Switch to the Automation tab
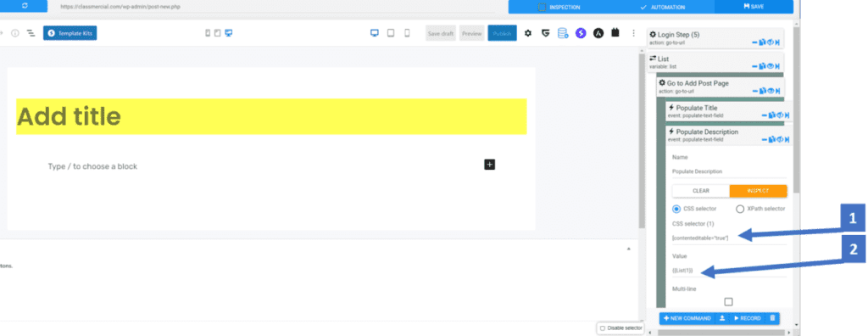 662,7
